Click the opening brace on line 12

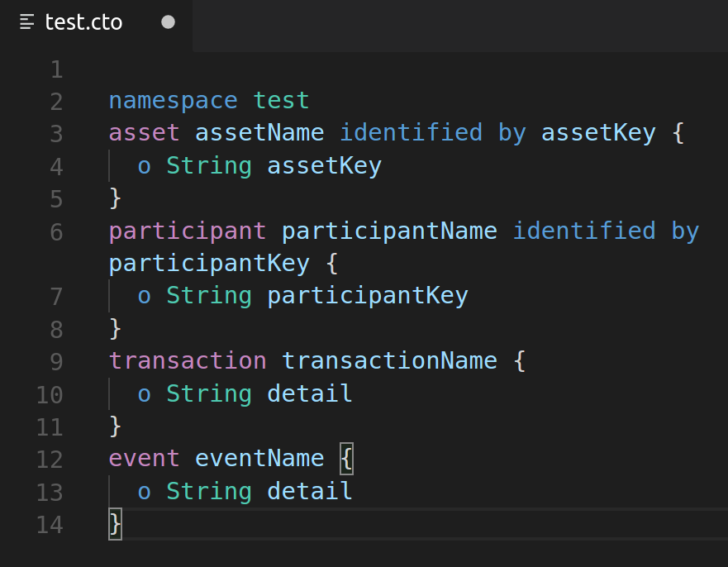tap(346, 458)
